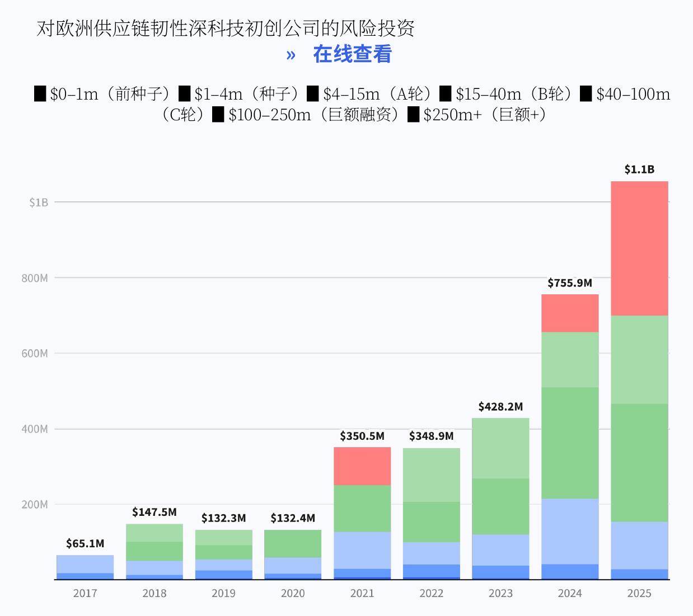The width and height of the screenshot is (693, 616).
Task: Click the 2023 axis label
Action: click(x=500, y=593)
